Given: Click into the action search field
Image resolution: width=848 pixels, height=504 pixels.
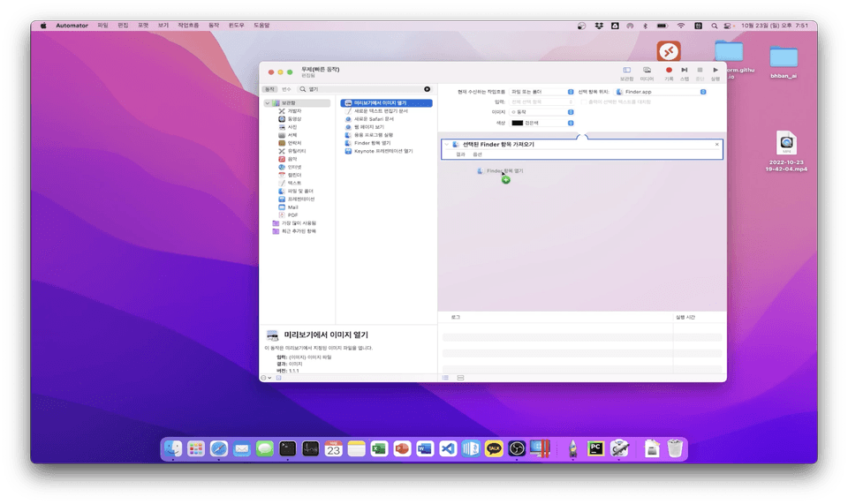Looking at the screenshot, I should point(365,89).
